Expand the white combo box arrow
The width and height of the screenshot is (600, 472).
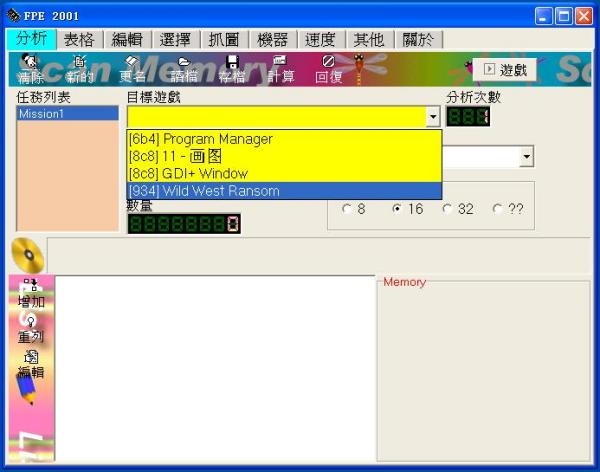pyautogui.click(x=527, y=157)
